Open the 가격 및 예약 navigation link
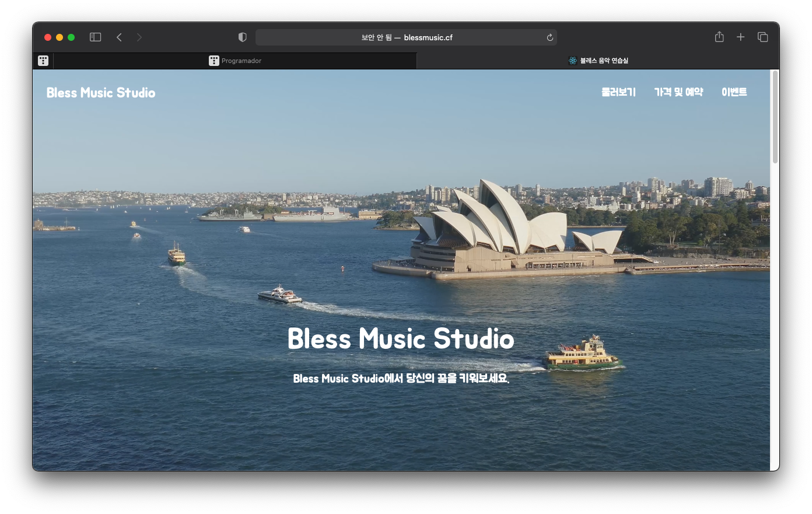 [x=678, y=92]
